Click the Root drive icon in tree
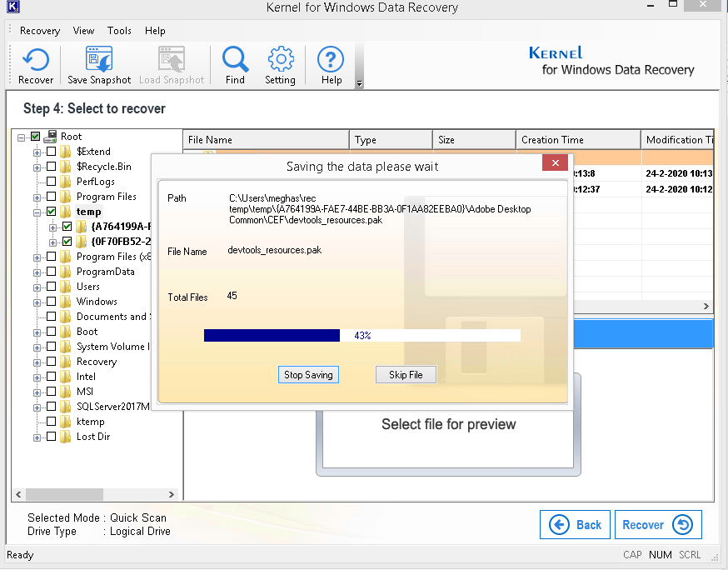This screenshot has width=728, height=570. click(50, 137)
